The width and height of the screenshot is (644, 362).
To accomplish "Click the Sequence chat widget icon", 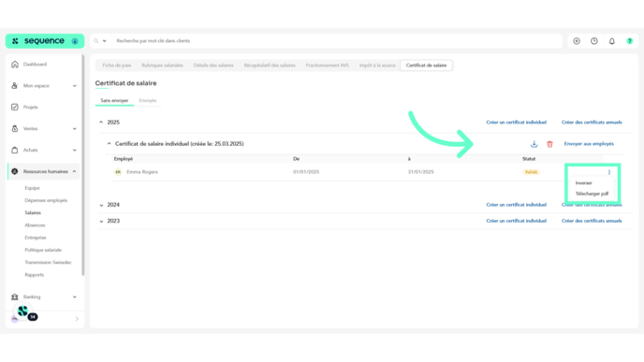I will coord(23,311).
